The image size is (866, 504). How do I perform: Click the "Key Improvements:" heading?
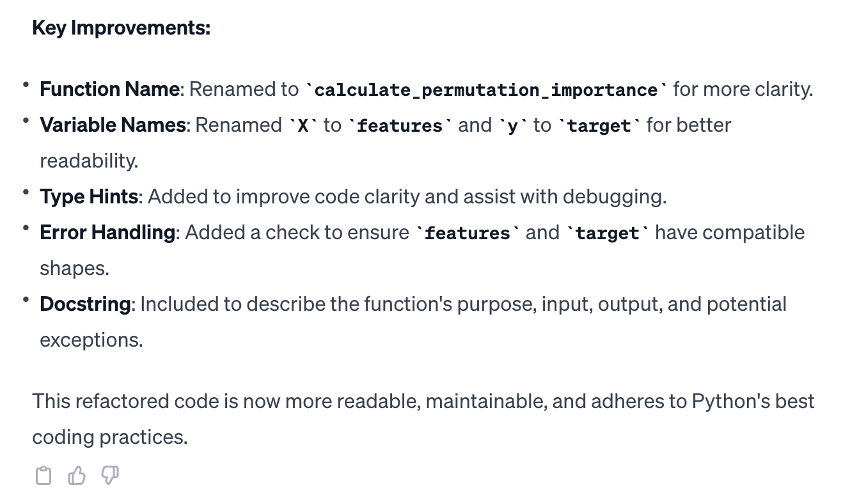coord(121,28)
